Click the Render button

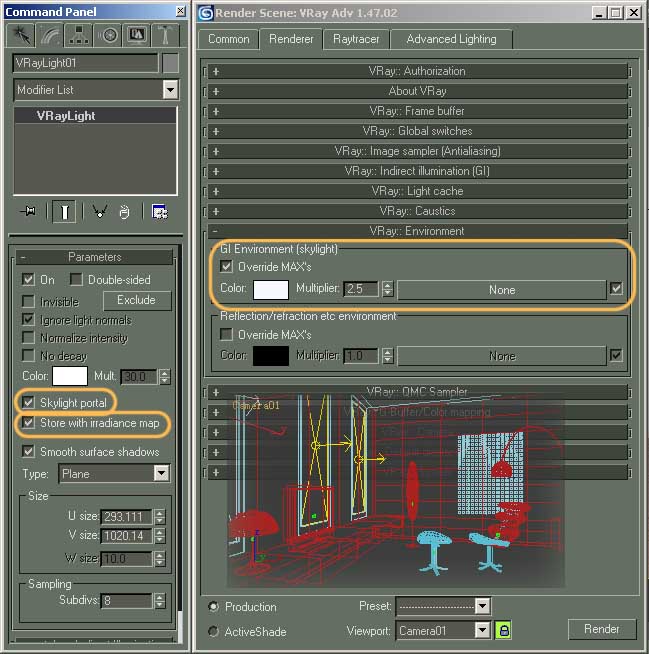[x=601, y=629]
